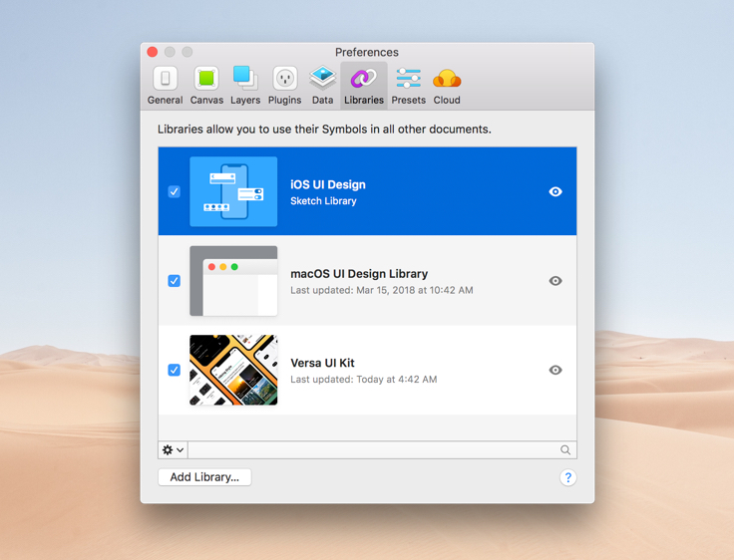Select the macOS UI Design Library row
734x560 pixels.
(x=399, y=281)
